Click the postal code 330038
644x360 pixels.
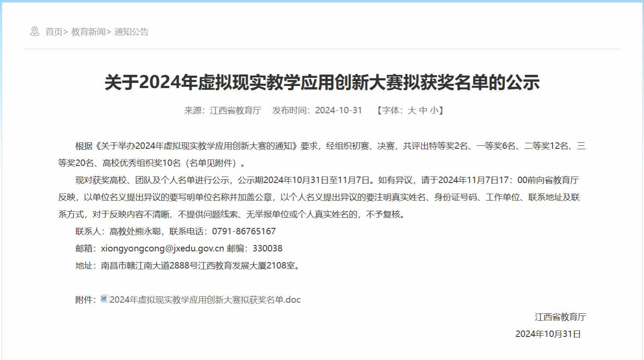pyautogui.click(x=267, y=248)
